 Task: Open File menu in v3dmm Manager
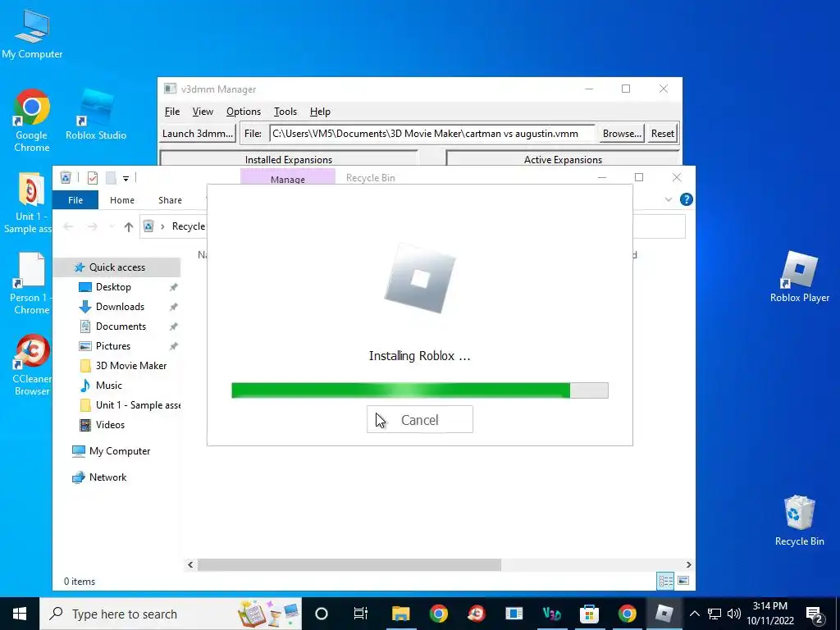172,112
